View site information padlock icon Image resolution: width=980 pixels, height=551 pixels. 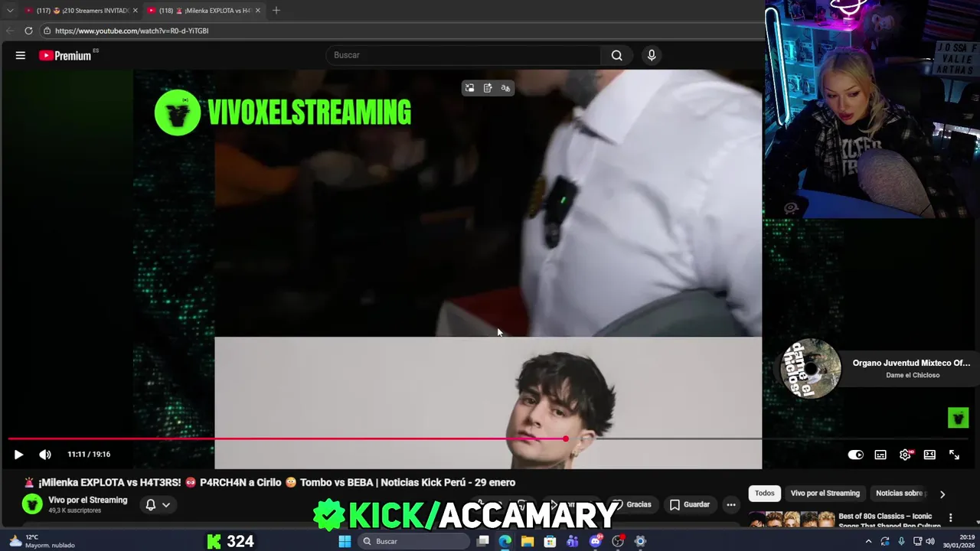coord(47,31)
